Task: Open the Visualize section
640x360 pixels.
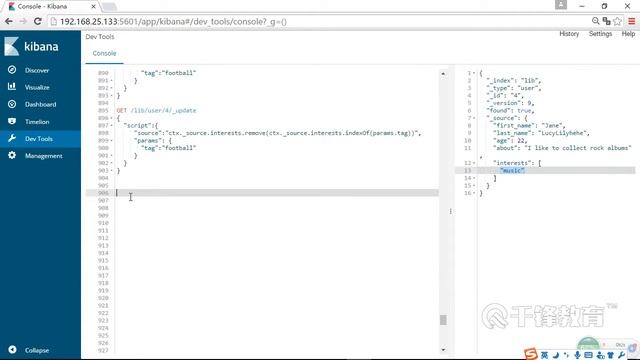Action: pyautogui.click(x=37, y=87)
